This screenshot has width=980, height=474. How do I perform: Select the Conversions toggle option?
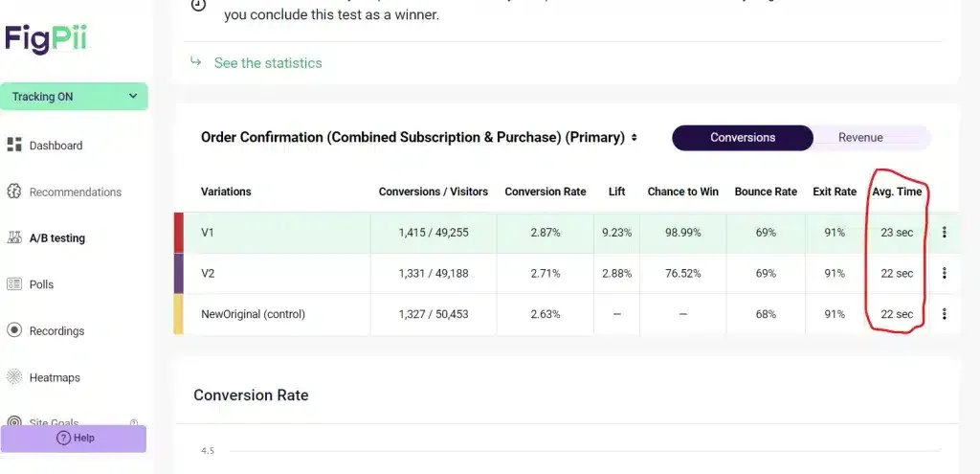point(743,138)
